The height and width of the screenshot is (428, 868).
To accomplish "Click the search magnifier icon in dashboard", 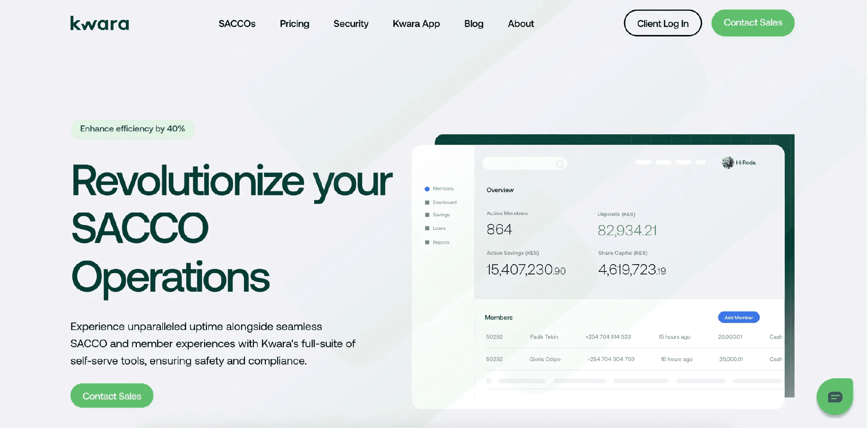I will tap(560, 164).
